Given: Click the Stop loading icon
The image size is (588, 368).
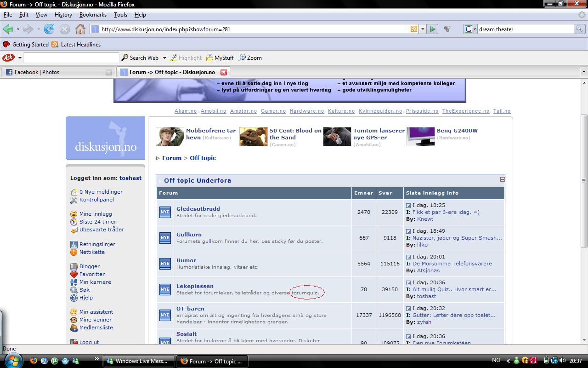Looking at the screenshot, I should click(65, 29).
